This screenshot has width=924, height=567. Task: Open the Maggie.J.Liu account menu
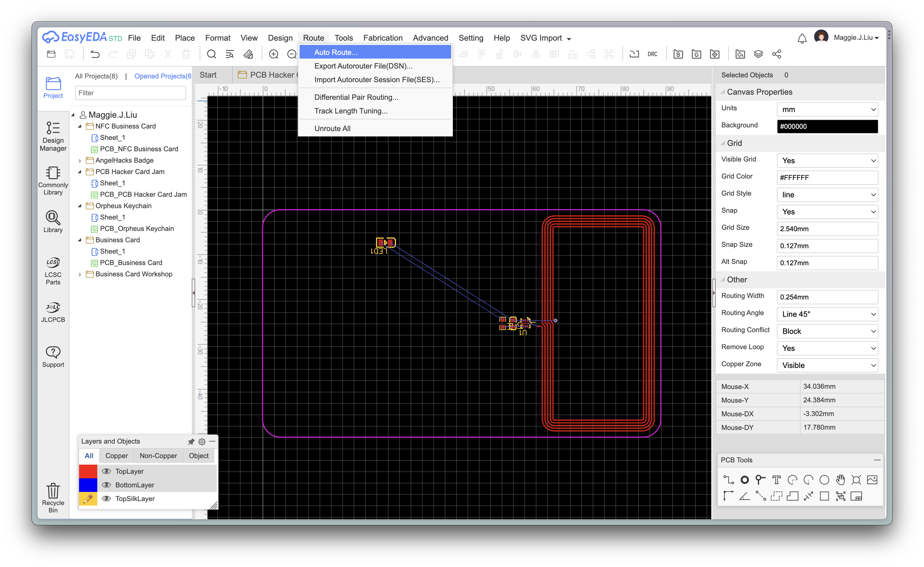[856, 38]
